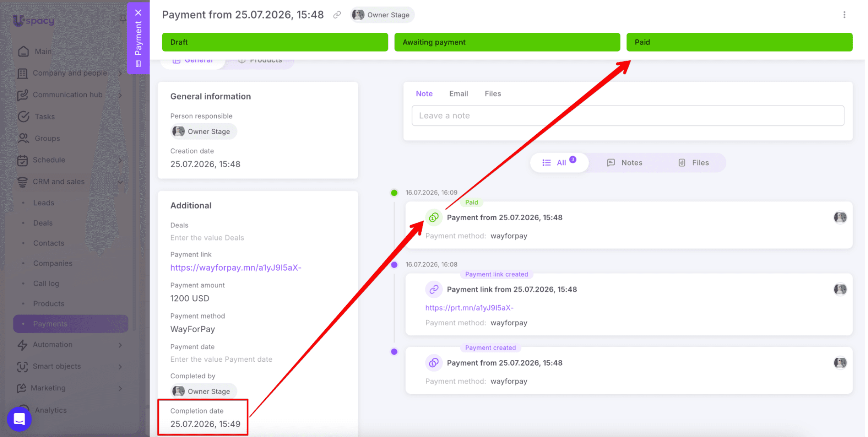Screen dimensions: 868x437
Task: Click the Automation lightning icon
Action: coord(22,345)
